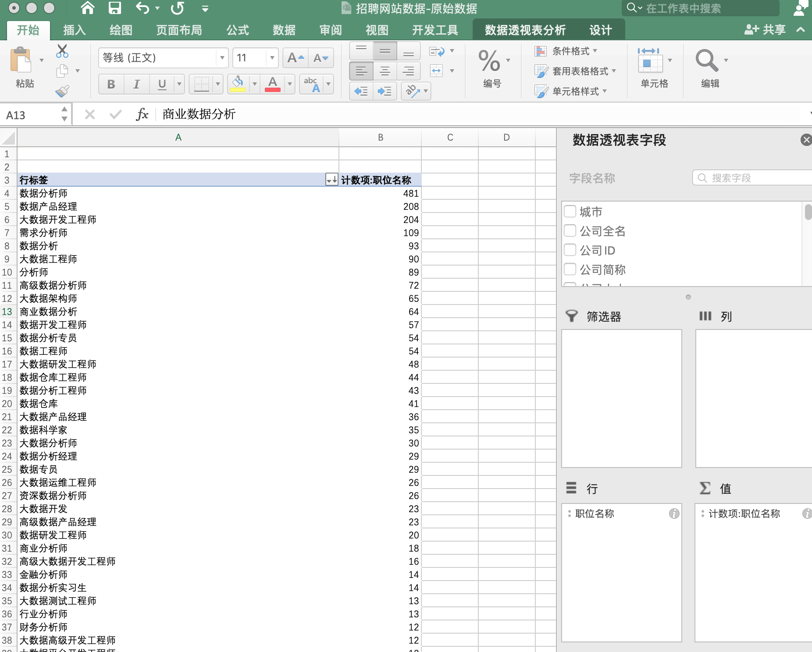Click the insert function fx icon
The image size is (812, 652).
(142, 115)
